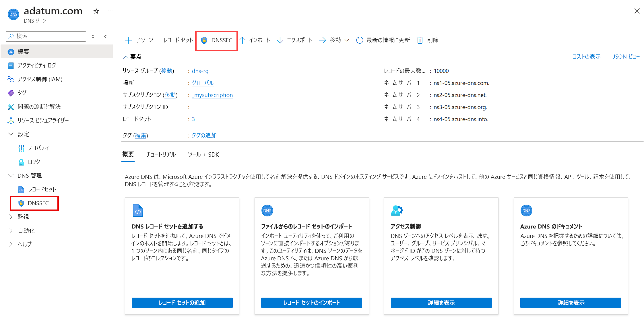The image size is (644, 320).
Task: Open Access control (IAM) from sidebar
Action: tap(40, 79)
